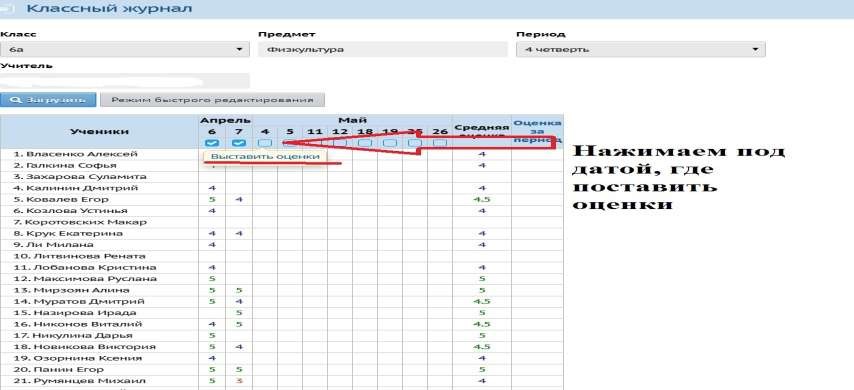Click Назирова Ирада's April 7 grade 5
This screenshot has width=854, height=390.
[x=239, y=313]
